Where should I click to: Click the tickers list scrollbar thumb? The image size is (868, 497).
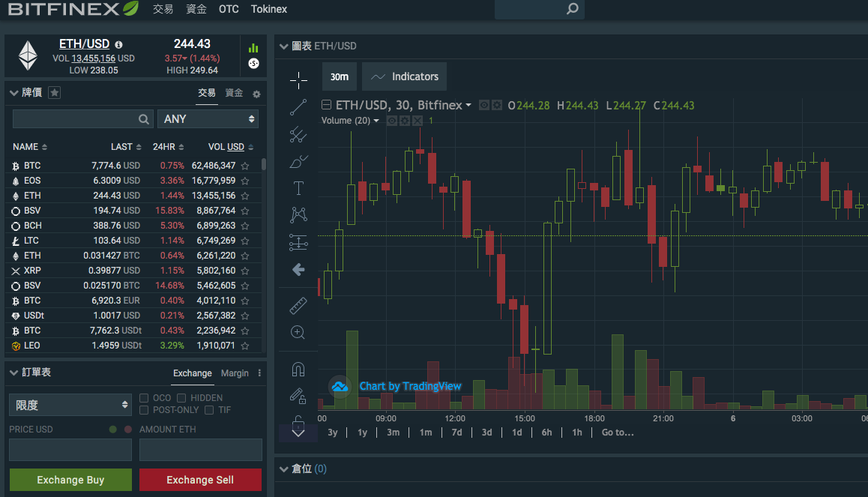point(264,164)
